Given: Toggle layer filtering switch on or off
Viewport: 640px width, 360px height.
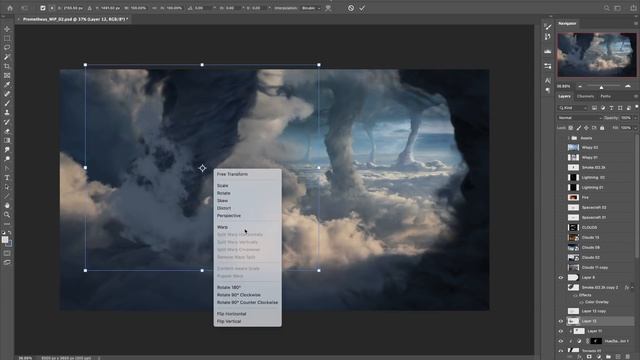Looking at the screenshot, I should [x=636, y=107].
